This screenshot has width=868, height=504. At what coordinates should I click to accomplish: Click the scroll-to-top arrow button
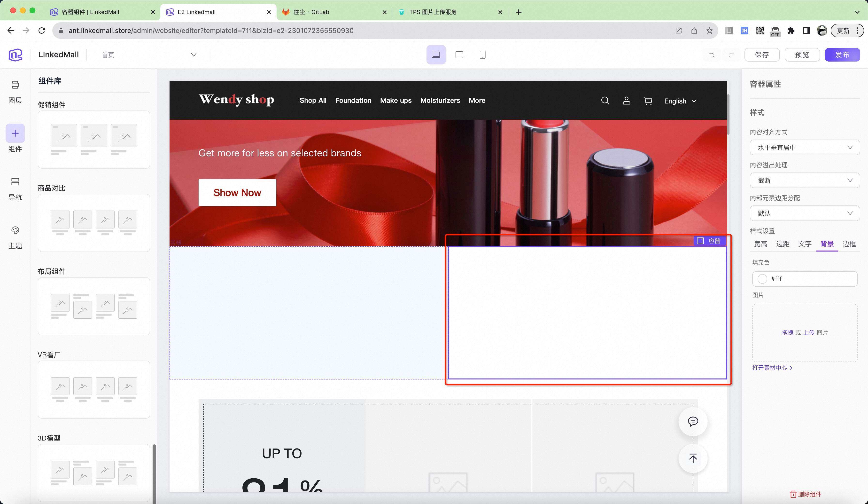coord(693,458)
